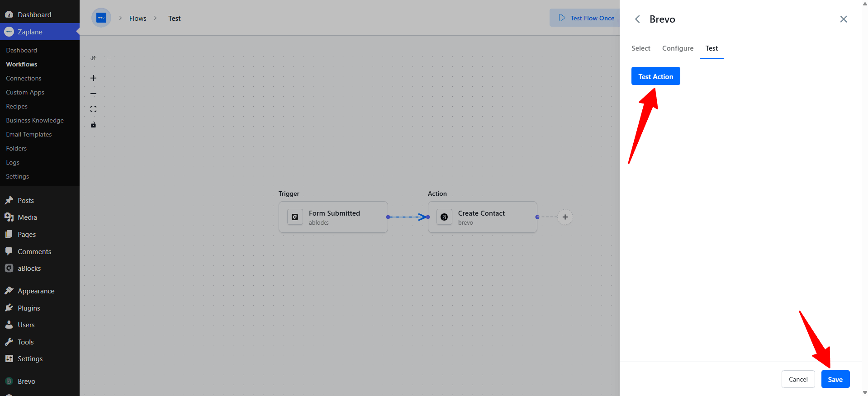Click the Plugins menu label
The width and height of the screenshot is (868, 396).
tap(29, 308)
